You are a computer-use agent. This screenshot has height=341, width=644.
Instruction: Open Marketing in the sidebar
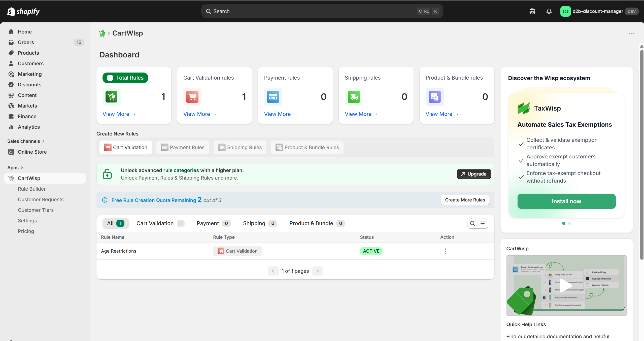point(45,74)
